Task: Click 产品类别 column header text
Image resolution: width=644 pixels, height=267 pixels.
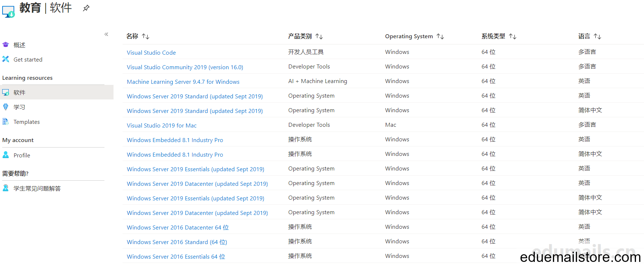Action: click(x=300, y=36)
